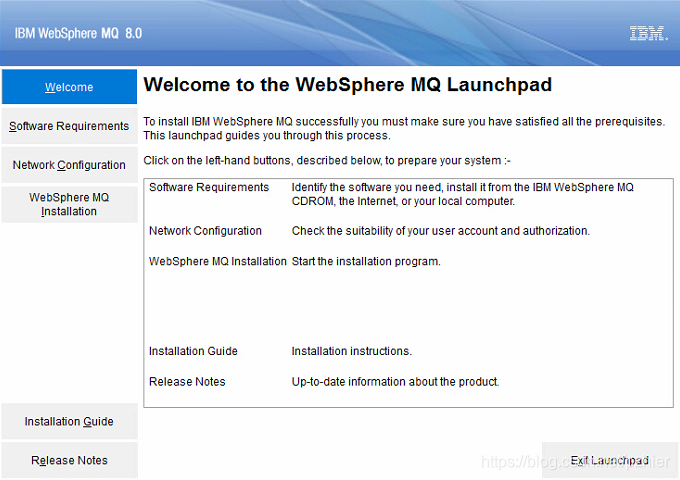This screenshot has height=480, width=680.
Task: Go to the Network Configuration section
Action: (69, 165)
